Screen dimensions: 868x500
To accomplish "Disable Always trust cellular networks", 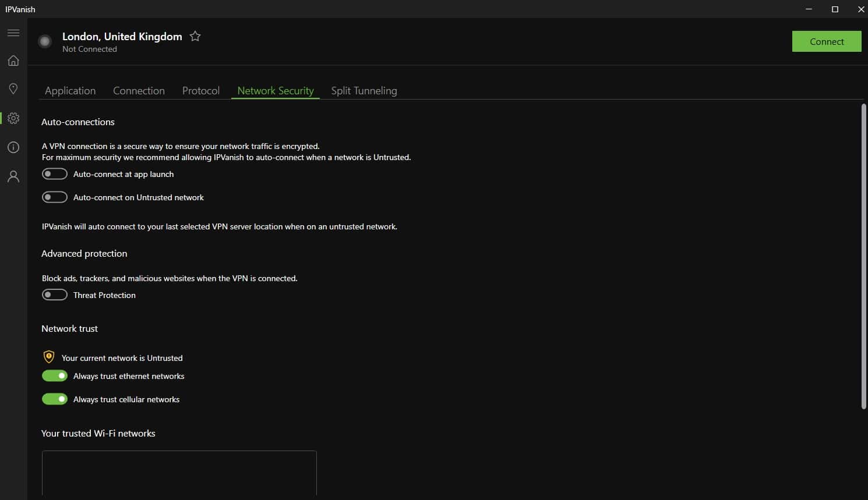I will pos(55,399).
